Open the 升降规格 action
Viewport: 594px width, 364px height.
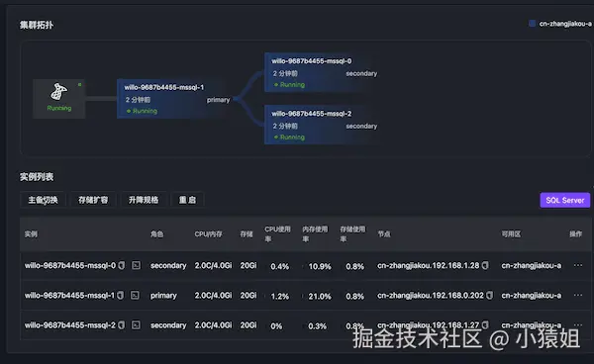pos(144,200)
